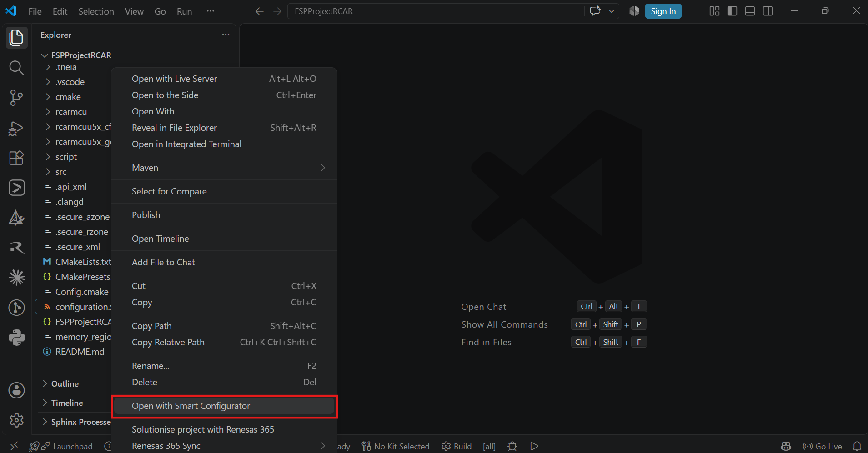
Task: Click Go Live in status bar
Action: 823,446
